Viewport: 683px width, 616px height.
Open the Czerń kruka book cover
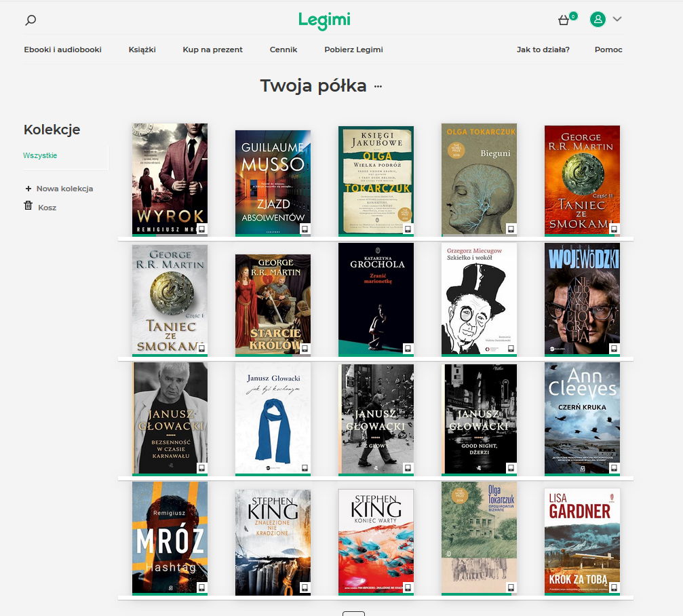[x=583, y=418]
